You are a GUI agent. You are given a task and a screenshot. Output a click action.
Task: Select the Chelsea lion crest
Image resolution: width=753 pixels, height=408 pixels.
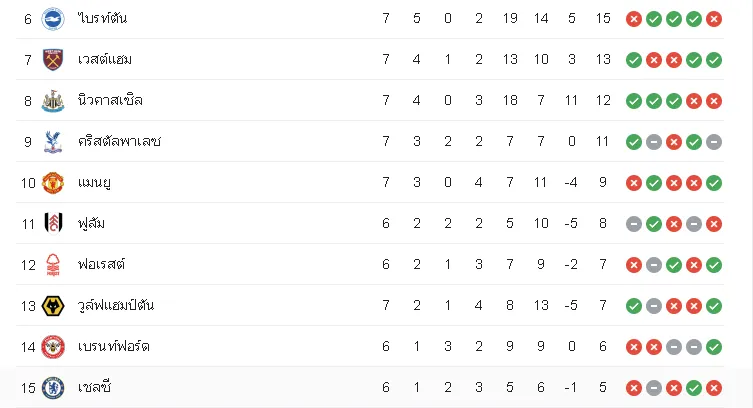[53, 388]
